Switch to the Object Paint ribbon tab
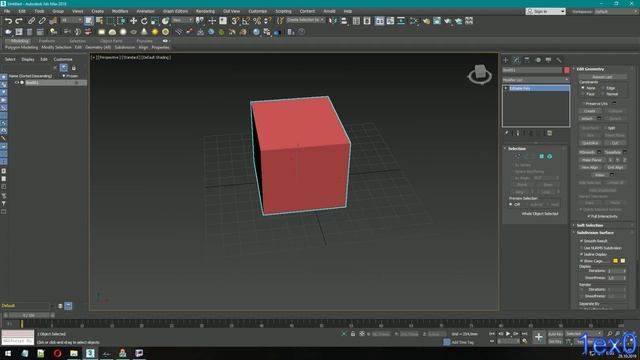The image size is (640, 360). (111, 41)
